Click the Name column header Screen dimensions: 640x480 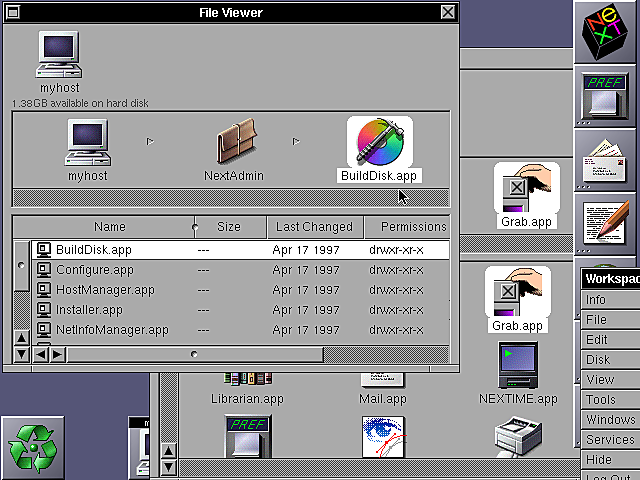[104, 227]
